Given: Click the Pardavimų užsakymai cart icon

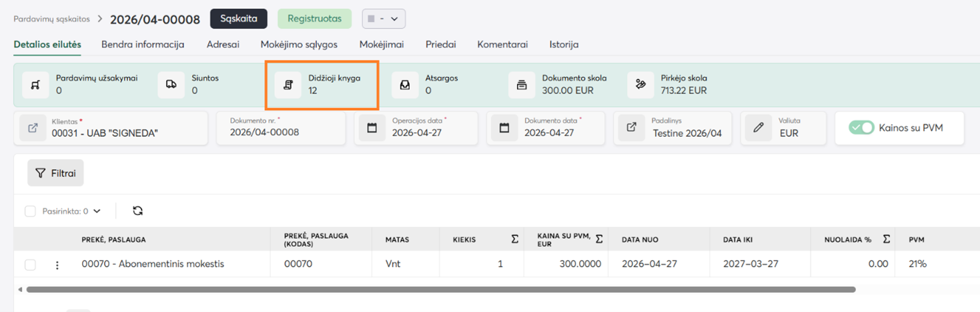Looking at the screenshot, I should tap(35, 85).
